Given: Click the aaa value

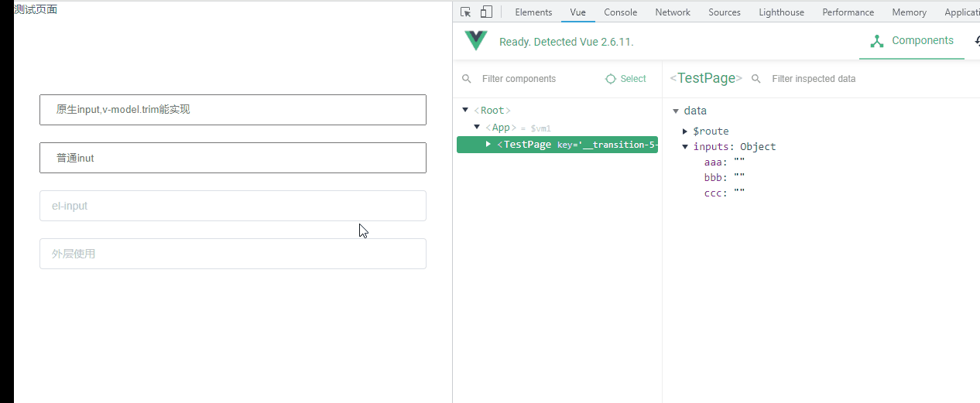Looking at the screenshot, I should (x=739, y=162).
